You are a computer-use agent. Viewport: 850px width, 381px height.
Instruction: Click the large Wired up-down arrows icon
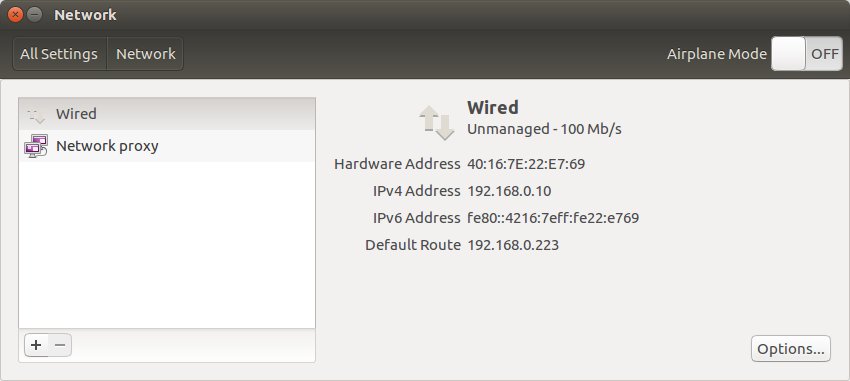click(x=436, y=122)
